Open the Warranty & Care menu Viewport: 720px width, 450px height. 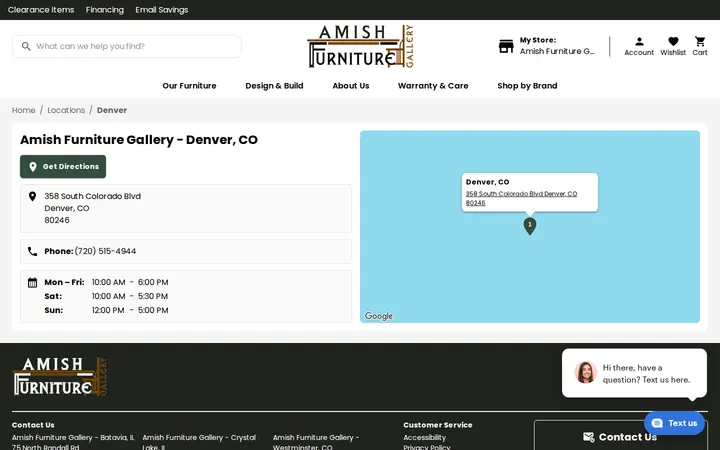coord(433,86)
